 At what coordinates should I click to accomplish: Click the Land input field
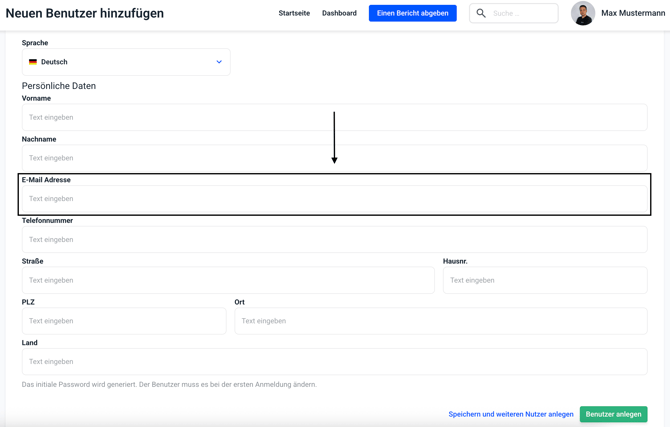[x=334, y=362]
